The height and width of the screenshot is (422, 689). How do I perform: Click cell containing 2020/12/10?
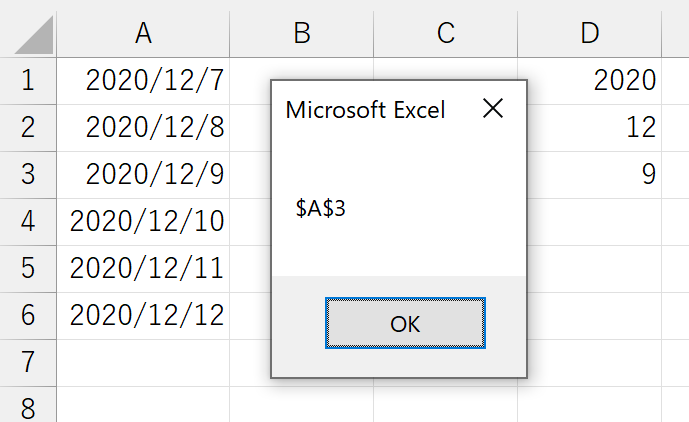click(143, 222)
